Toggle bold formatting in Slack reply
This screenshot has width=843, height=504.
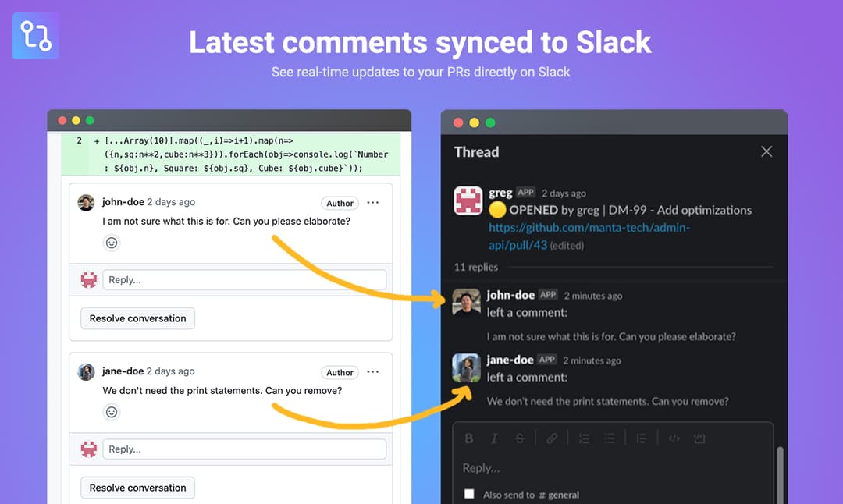[469, 438]
